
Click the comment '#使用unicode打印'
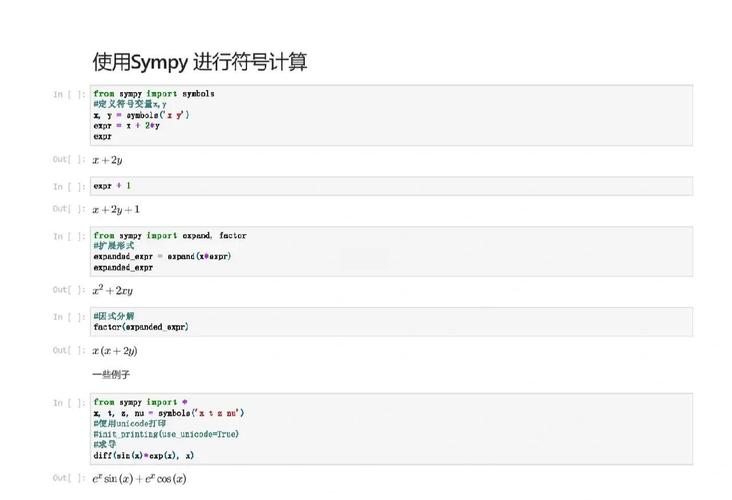[130, 423]
